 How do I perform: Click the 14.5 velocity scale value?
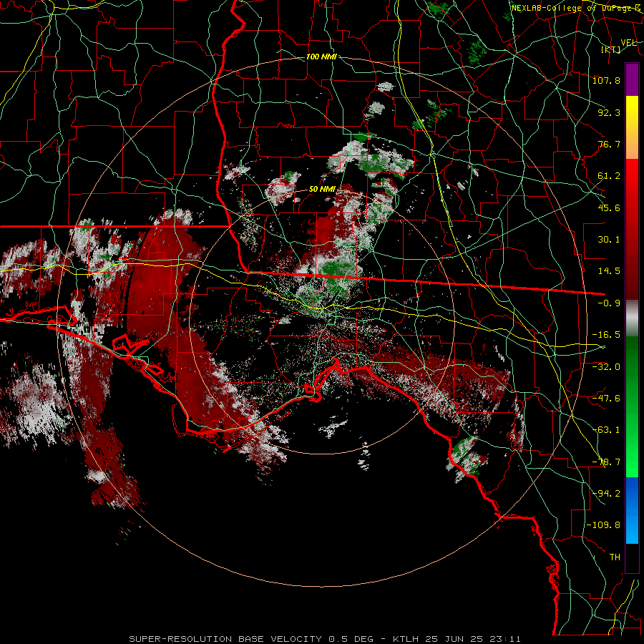609,271
